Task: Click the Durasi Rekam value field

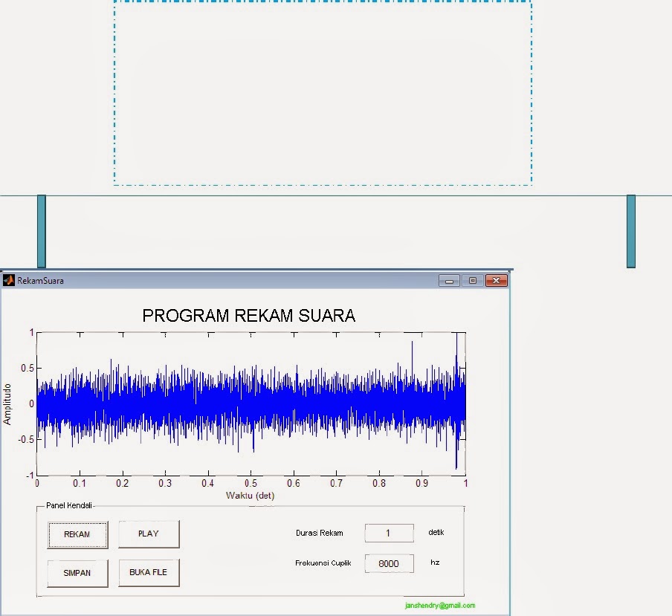Action: tap(390, 533)
